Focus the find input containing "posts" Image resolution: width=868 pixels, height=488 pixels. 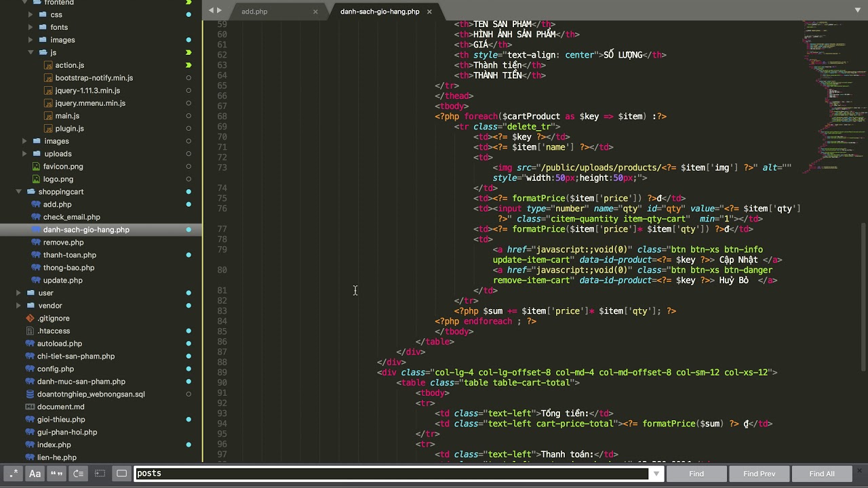(x=392, y=474)
